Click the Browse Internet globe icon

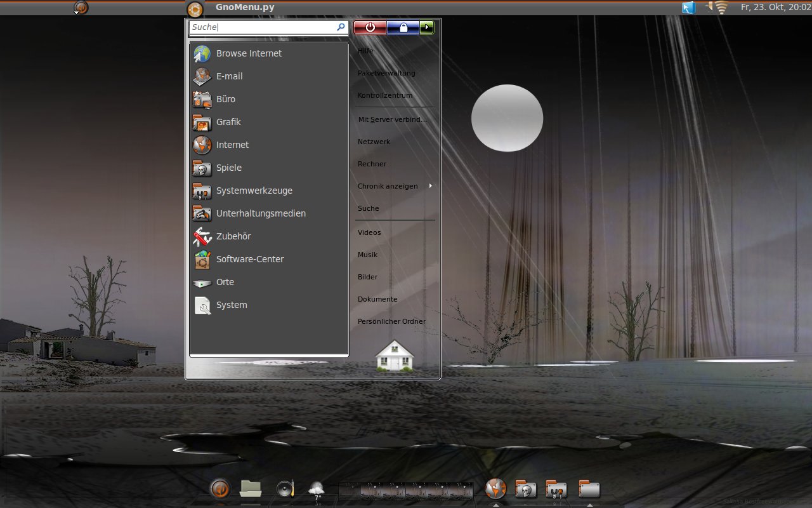click(x=202, y=53)
